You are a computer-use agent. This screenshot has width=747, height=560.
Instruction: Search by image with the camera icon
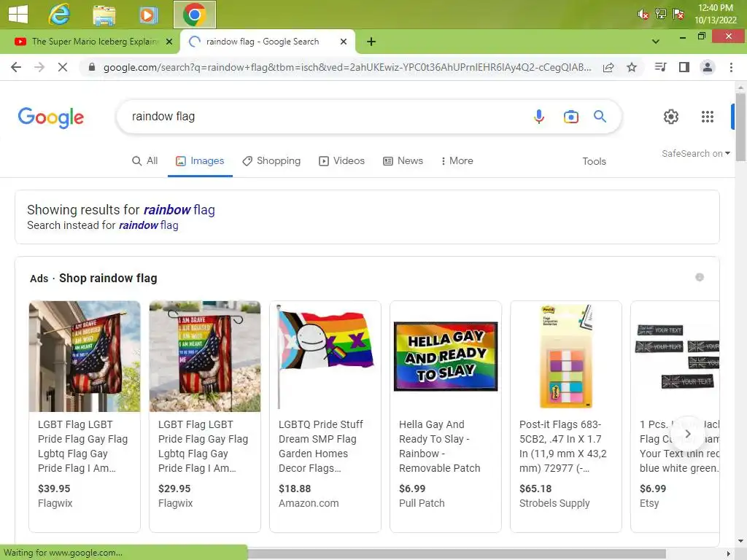tap(570, 116)
